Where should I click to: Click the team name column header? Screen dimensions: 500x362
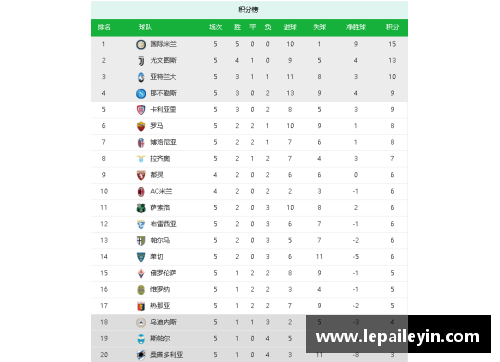(x=145, y=27)
